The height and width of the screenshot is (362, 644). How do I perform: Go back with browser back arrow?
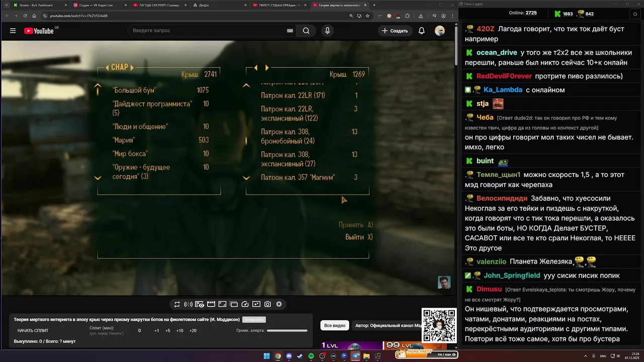click(8, 16)
